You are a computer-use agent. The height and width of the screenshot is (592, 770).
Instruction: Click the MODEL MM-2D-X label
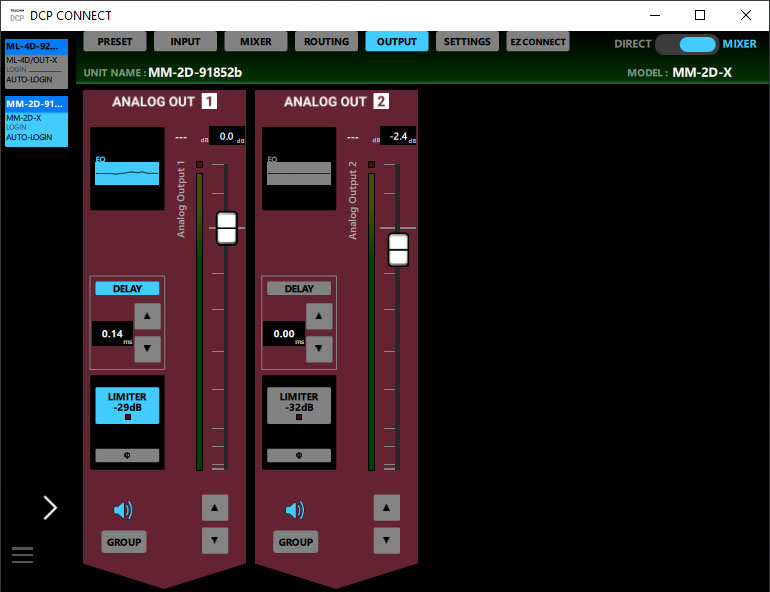click(680, 73)
